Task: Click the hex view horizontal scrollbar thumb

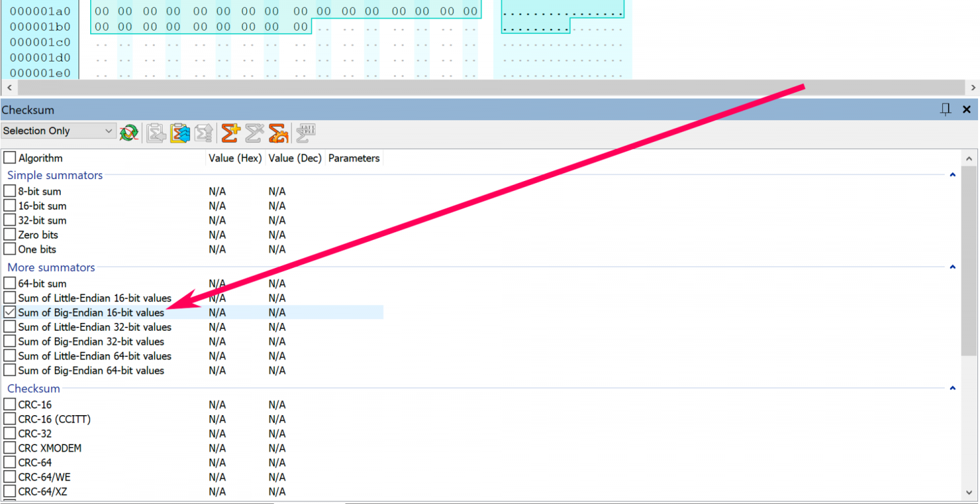Action: tap(491, 88)
